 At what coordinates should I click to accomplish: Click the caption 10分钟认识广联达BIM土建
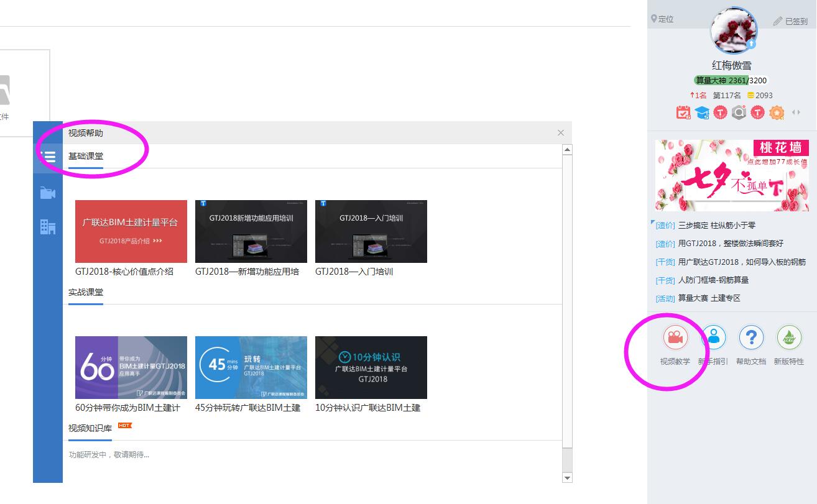(367, 408)
